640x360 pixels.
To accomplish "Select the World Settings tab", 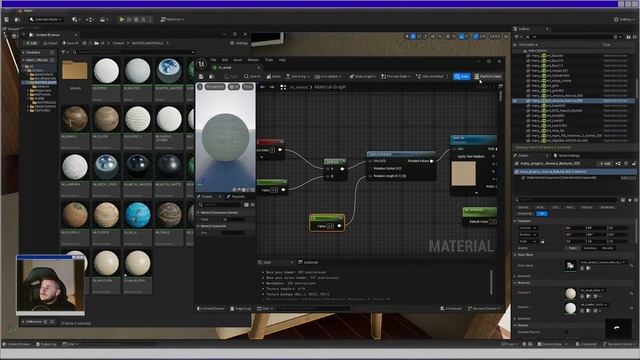I will pyautogui.click(x=567, y=156).
